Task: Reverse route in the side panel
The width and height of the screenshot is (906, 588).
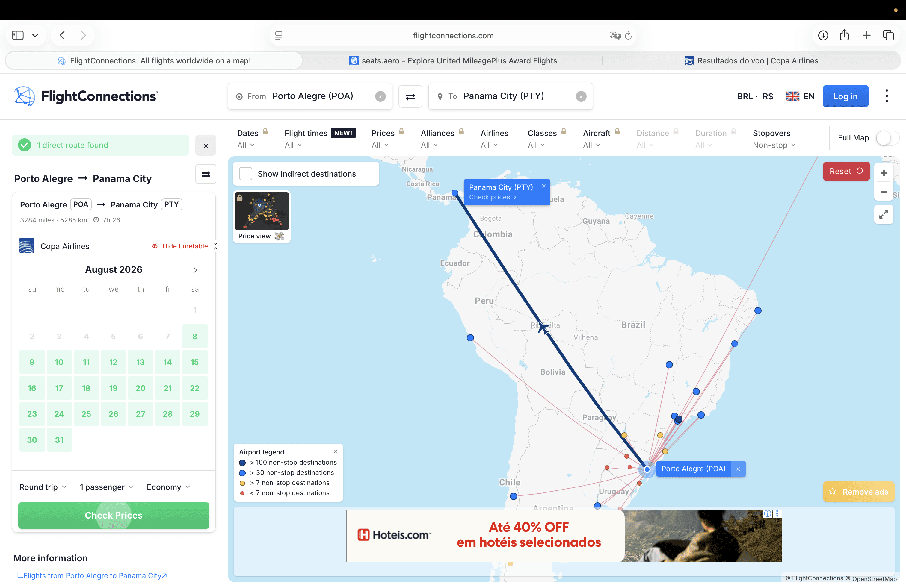Action: tap(206, 174)
